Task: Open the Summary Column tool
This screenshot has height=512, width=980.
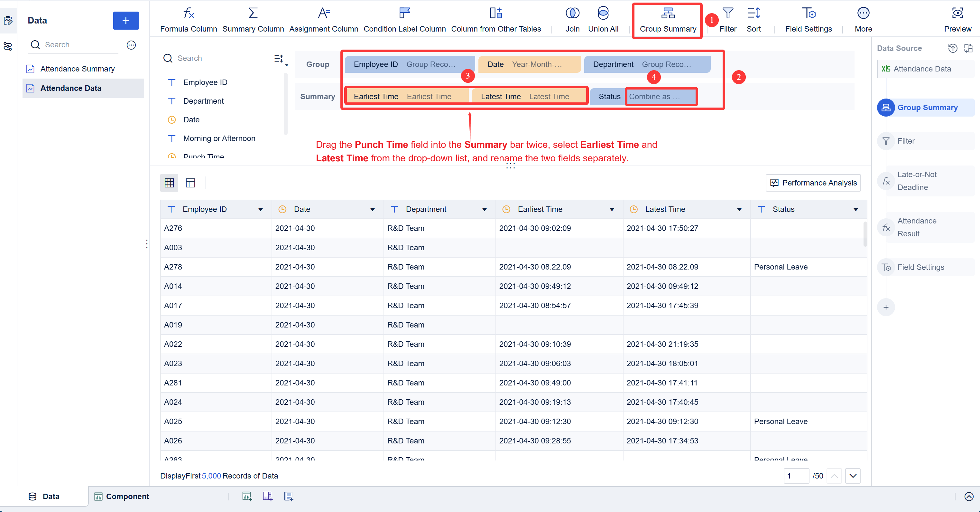Action: tap(253, 18)
